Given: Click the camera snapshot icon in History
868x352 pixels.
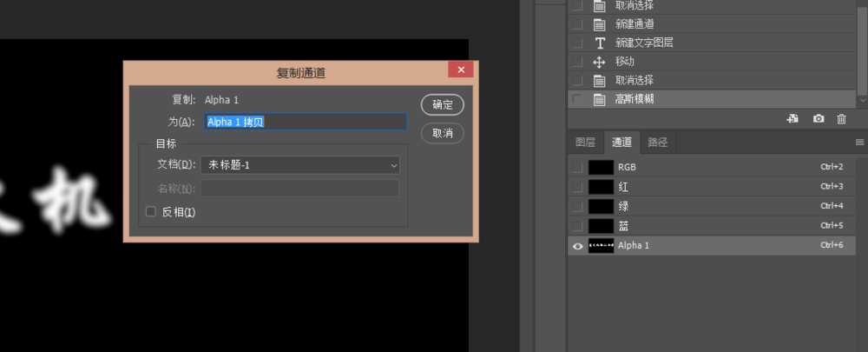Looking at the screenshot, I should 818,118.
